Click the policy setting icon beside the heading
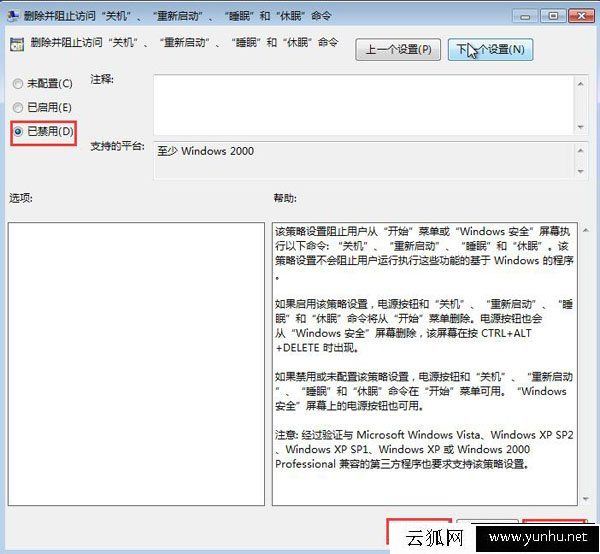Screen dimensions: 600x554 tap(16, 44)
